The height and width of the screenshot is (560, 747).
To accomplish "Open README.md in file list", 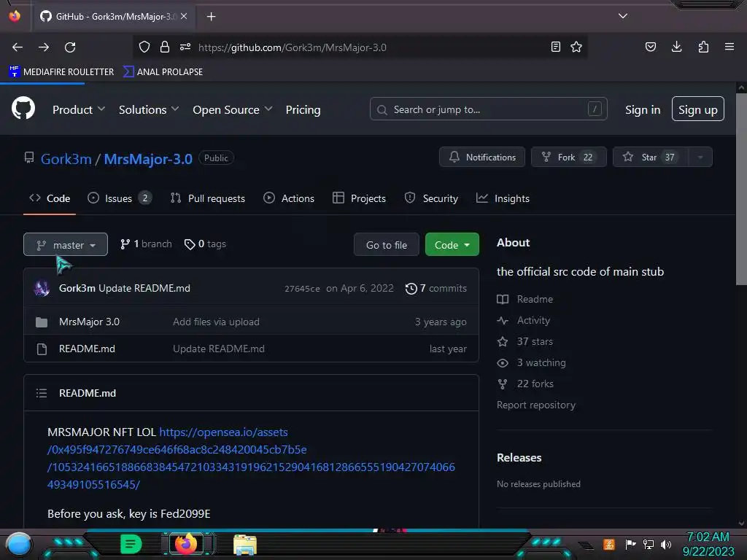I will pyautogui.click(x=87, y=349).
